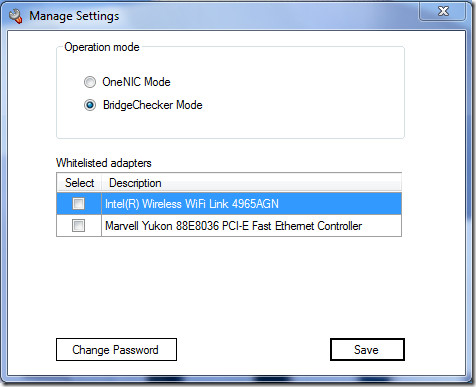Select the Marvell Yukon 88E8036 adapter row
476x387 pixels.
229,226
